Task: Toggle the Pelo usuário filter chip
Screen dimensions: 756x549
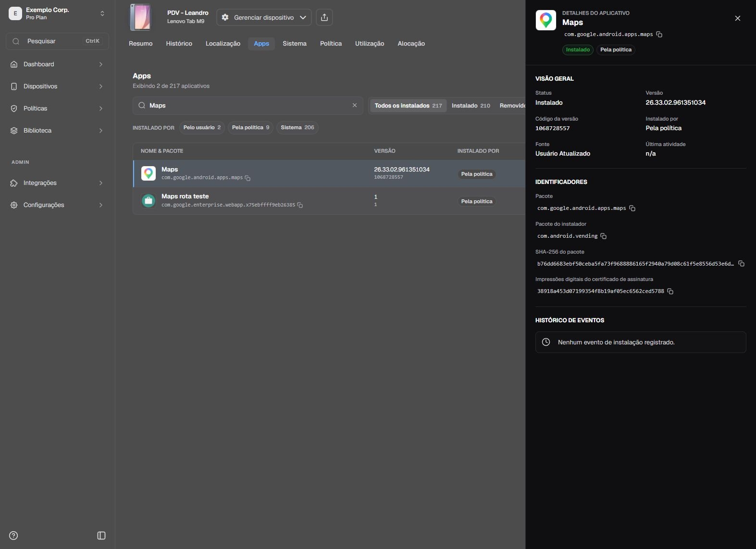Action: click(x=202, y=128)
